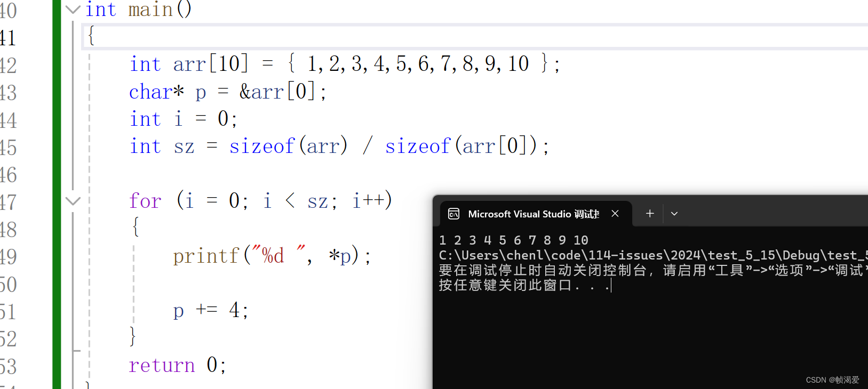868x389 pixels.
Task: Collapse the main() function fold arrow
Action: pos(73,9)
